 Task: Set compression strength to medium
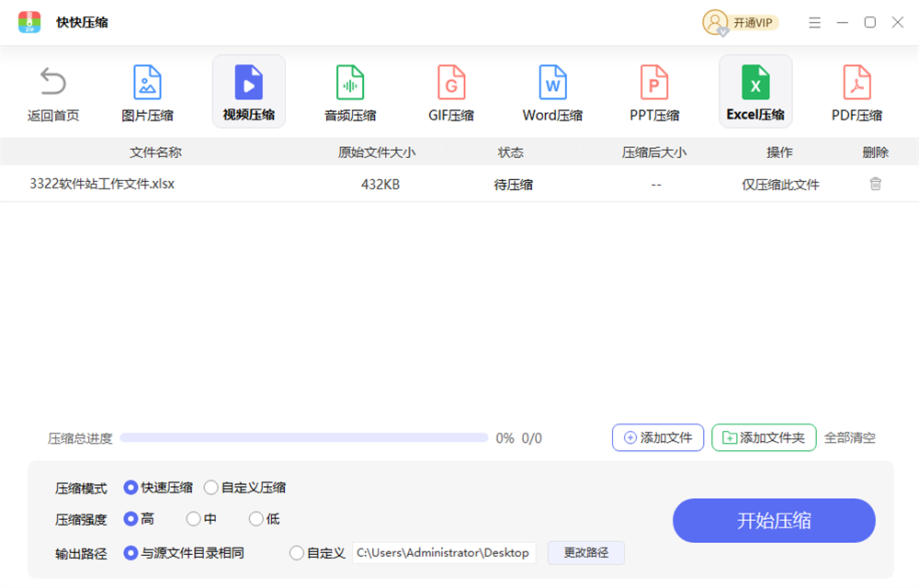point(193,519)
